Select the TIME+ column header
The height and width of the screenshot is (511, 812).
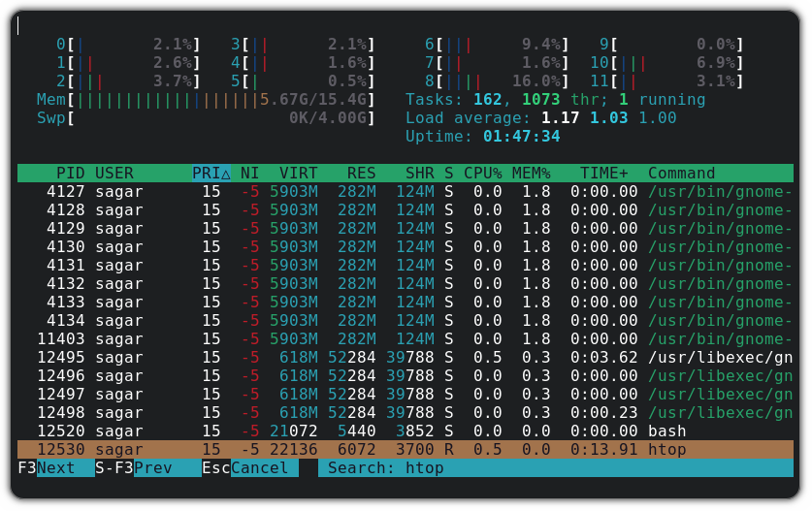click(x=603, y=174)
